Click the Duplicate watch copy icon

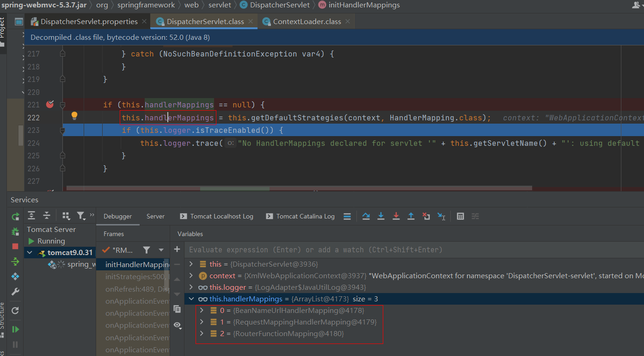click(x=177, y=309)
